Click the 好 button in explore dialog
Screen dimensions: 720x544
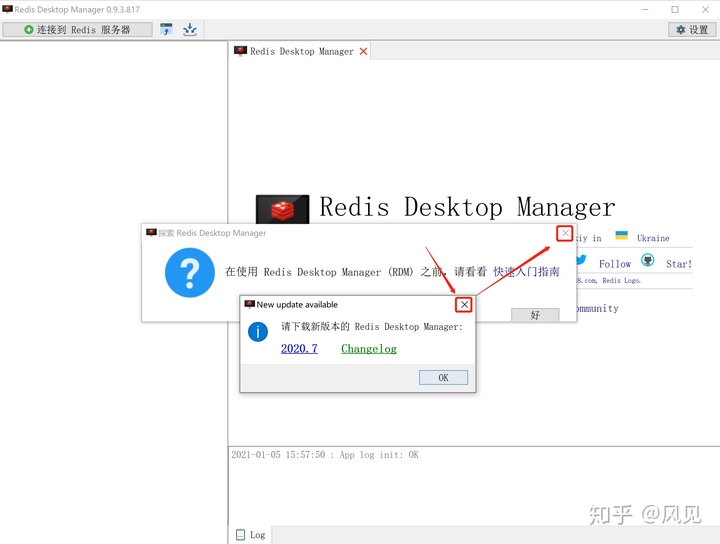[x=535, y=315]
